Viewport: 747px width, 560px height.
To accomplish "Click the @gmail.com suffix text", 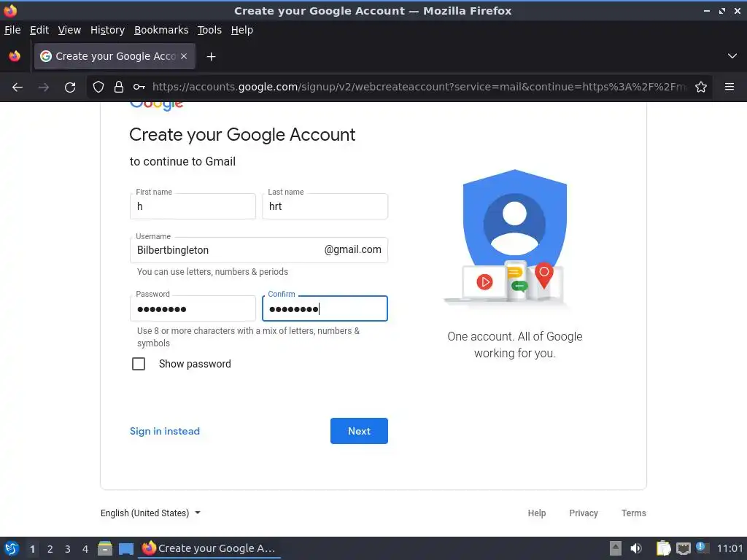I will pyautogui.click(x=352, y=249).
